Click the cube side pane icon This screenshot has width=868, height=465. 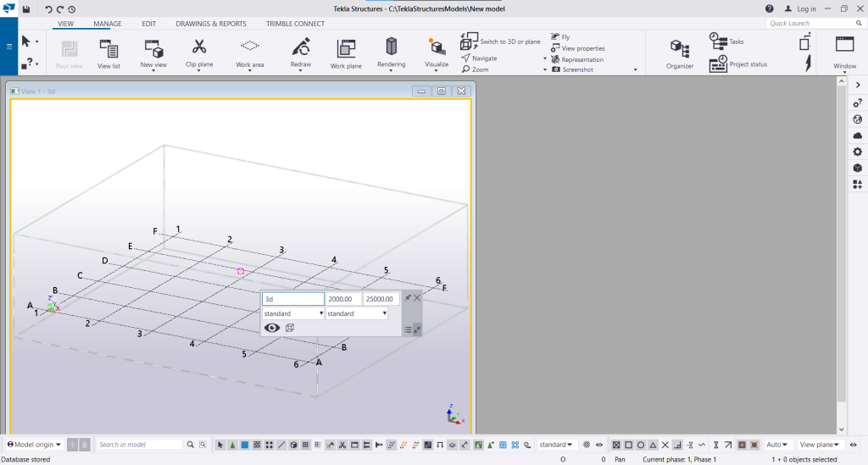coord(858,168)
